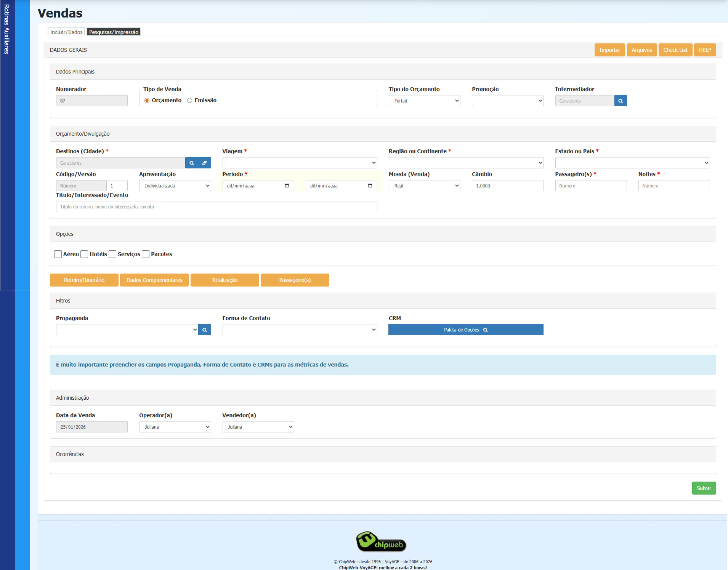The width and height of the screenshot is (728, 570).
Task: Expand the Tipo do Orçamento dropdown
Action: pos(424,101)
